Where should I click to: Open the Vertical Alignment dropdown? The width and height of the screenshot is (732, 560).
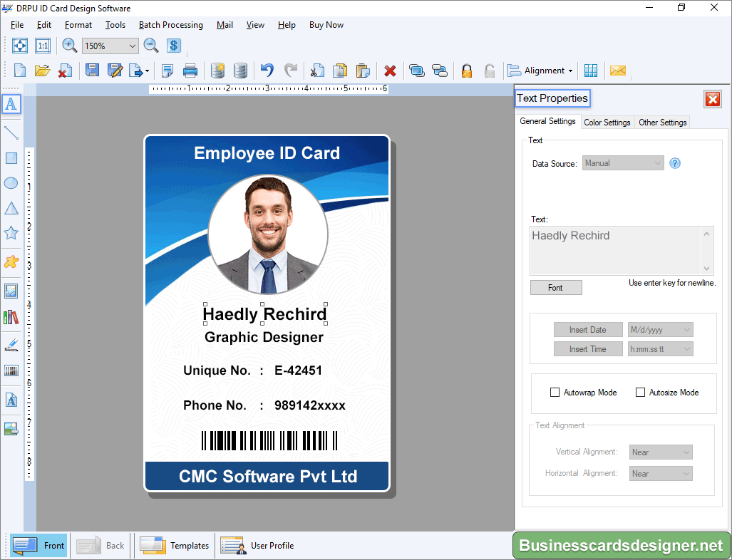661,452
